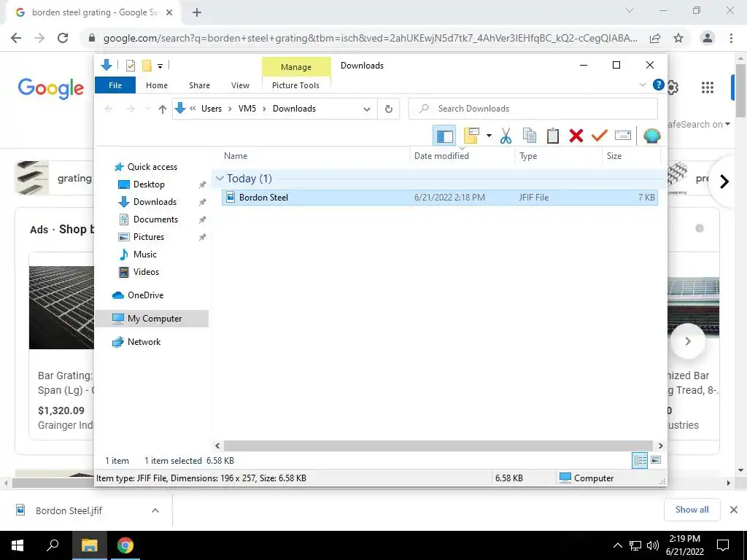Click the Paste clipboard icon
The image size is (747, 560).
(553, 136)
